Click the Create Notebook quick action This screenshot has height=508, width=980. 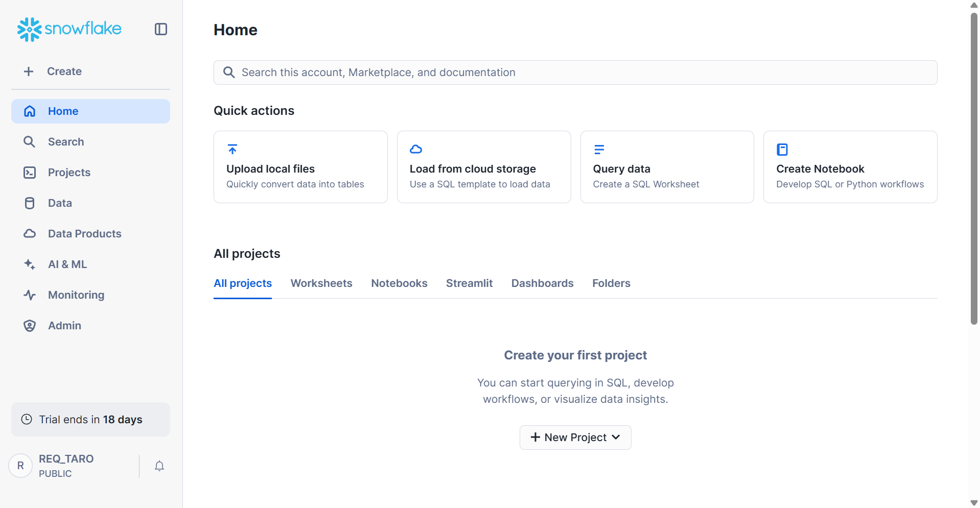(850, 167)
